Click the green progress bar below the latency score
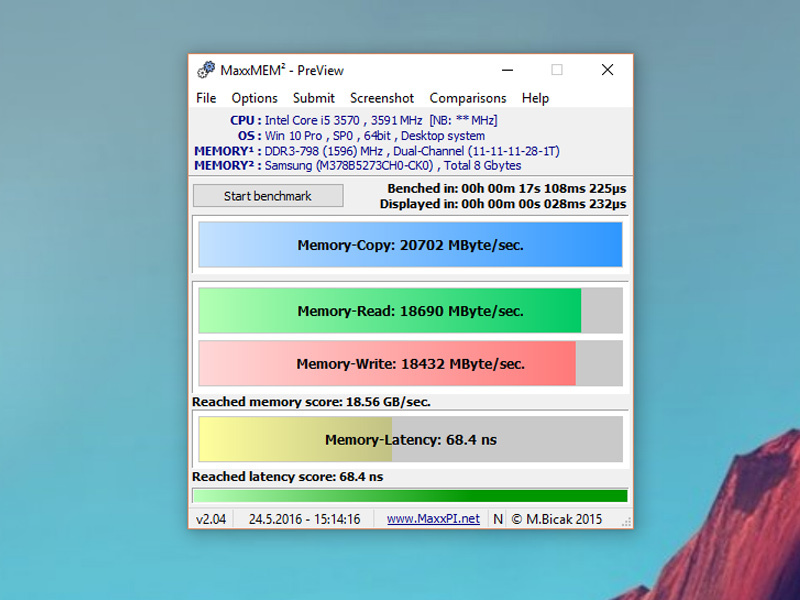 (x=410, y=496)
